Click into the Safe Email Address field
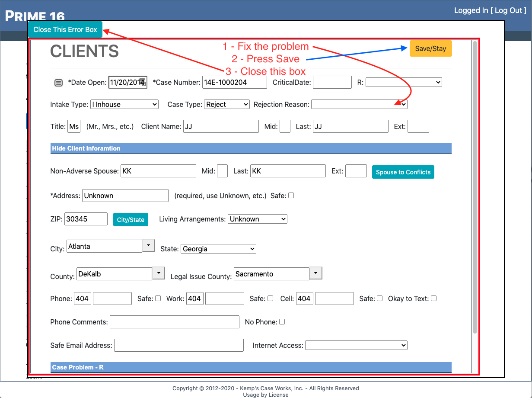The height and width of the screenshot is (398, 532). pos(178,345)
